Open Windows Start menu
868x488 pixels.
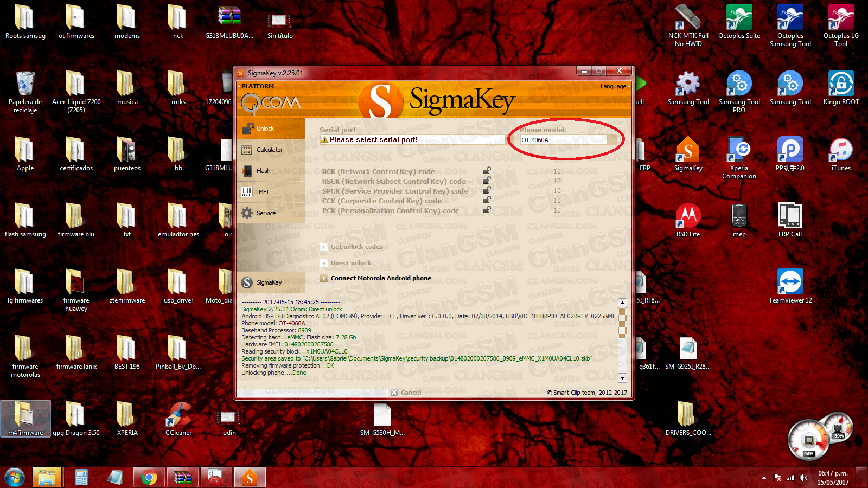pyautogui.click(x=15, y=478)
